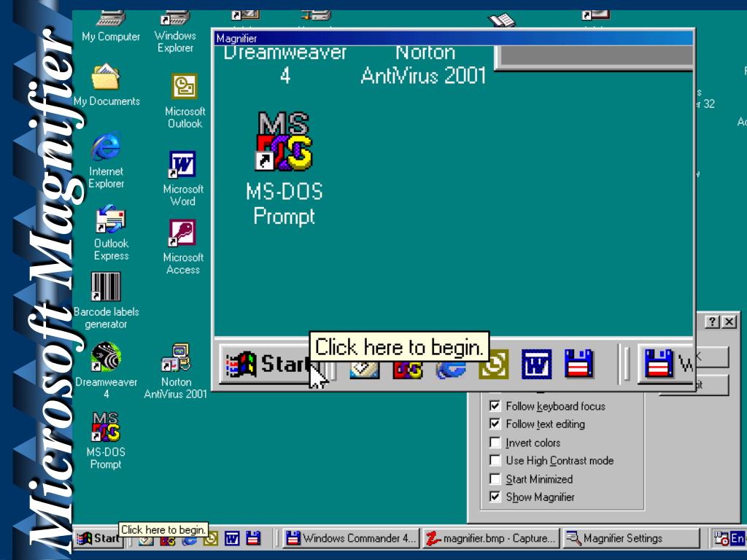Switch to the magnifier.bmp - Capture taskbar button
This screenshot has width=747, height=560.
click(x=491, y=538)
